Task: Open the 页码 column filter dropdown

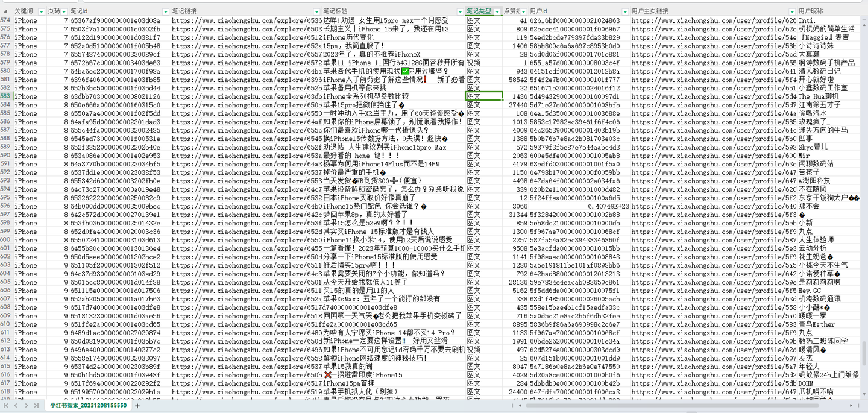Action: click(64, 11)
